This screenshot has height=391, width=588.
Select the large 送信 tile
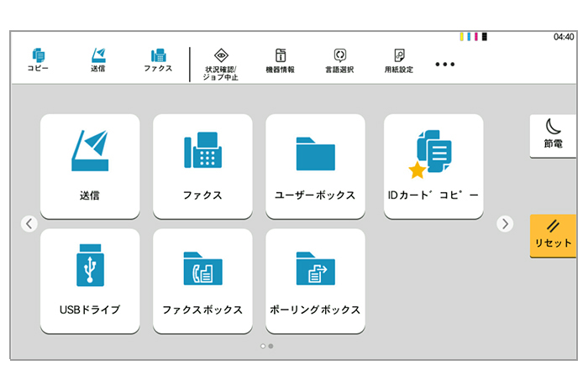point(90,166)
